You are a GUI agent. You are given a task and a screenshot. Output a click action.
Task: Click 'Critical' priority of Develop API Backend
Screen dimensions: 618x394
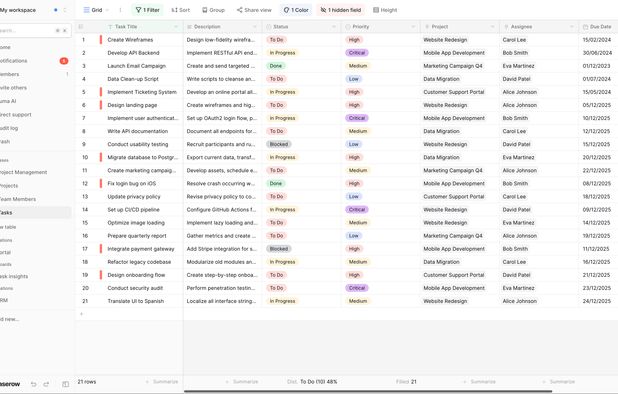click(x=357, y=53)
